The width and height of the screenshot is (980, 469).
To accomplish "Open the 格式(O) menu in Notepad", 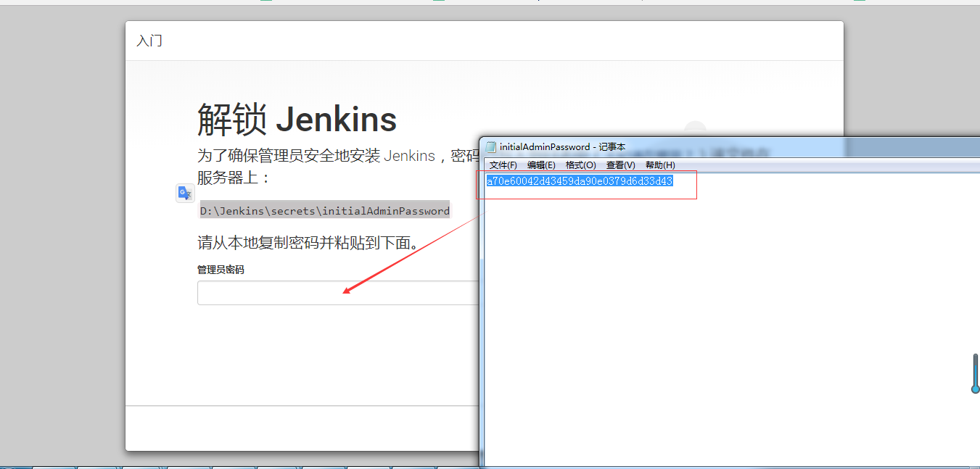I will click(x=580, y=165).
